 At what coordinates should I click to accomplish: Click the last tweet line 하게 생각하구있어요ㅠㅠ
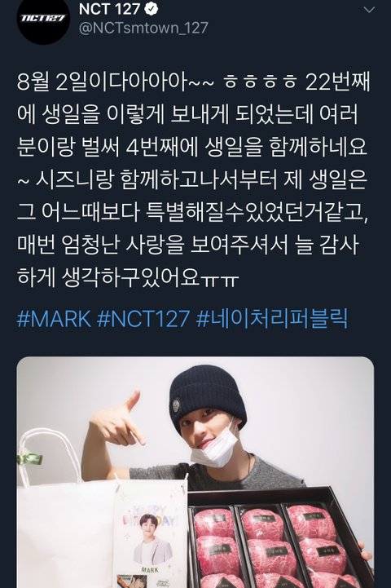tap(128, 276)
